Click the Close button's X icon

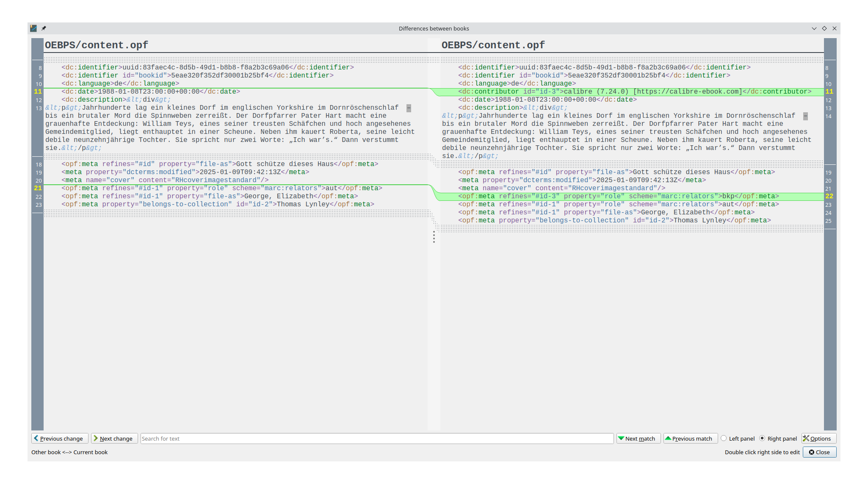(812, 452)
